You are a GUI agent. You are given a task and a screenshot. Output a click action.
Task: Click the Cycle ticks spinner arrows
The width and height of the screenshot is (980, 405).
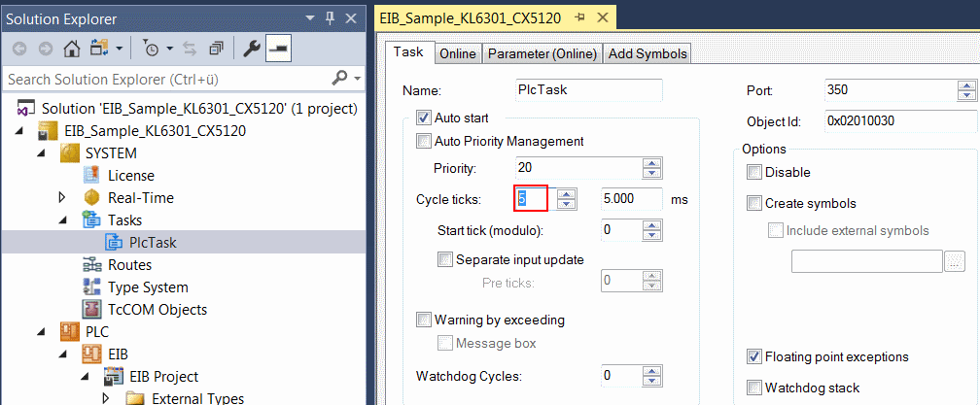point(567,198)
